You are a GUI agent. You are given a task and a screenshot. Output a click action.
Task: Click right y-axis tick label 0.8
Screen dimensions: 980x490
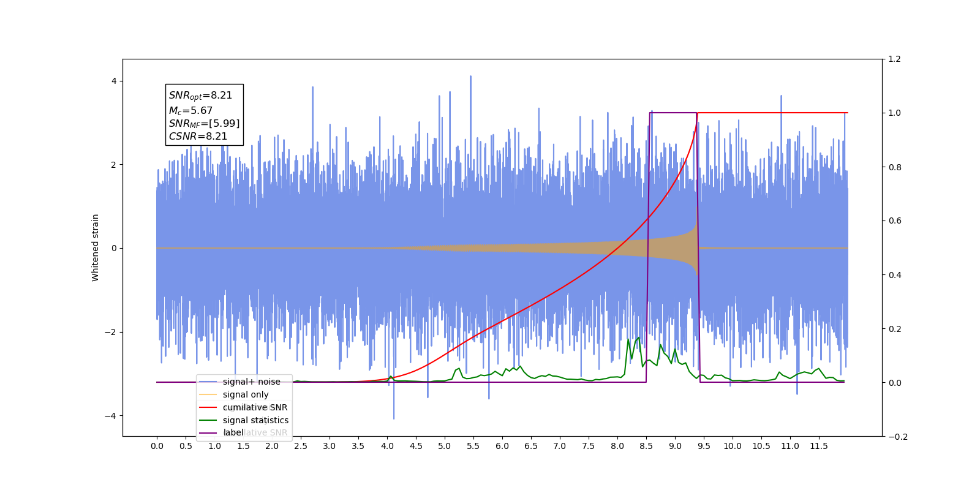pos(895,167)
